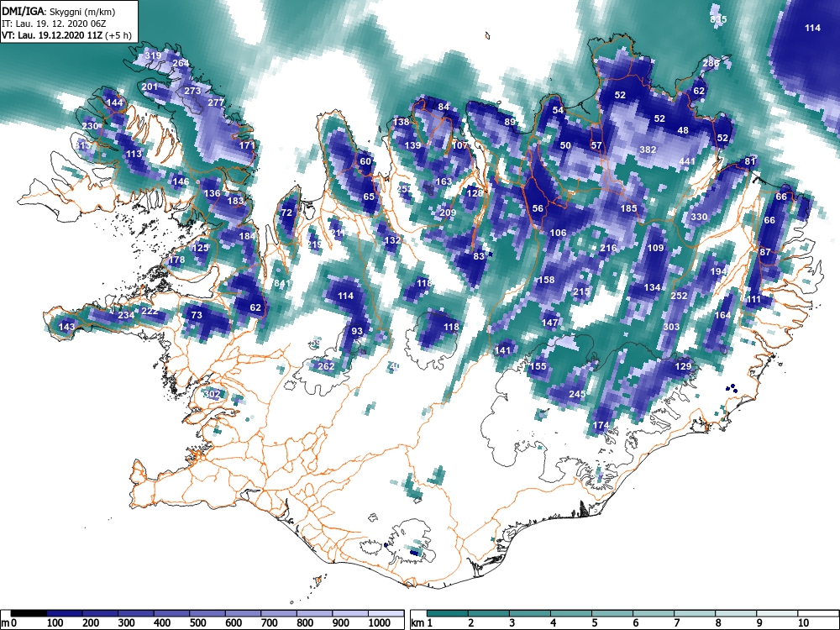
Task: Click the visibility value 163 on the map
Action: tap(443, 181)
